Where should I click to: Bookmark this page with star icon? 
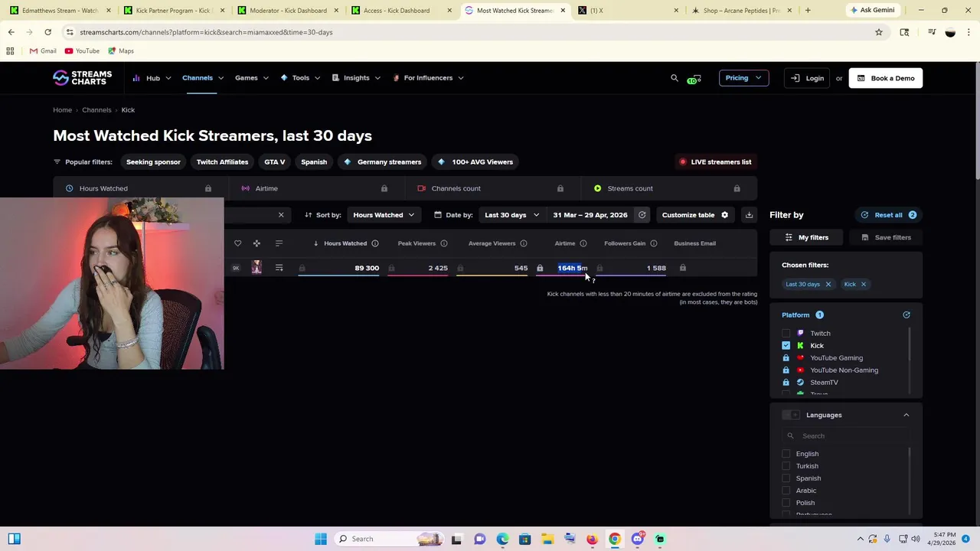[x=879, y=32]
